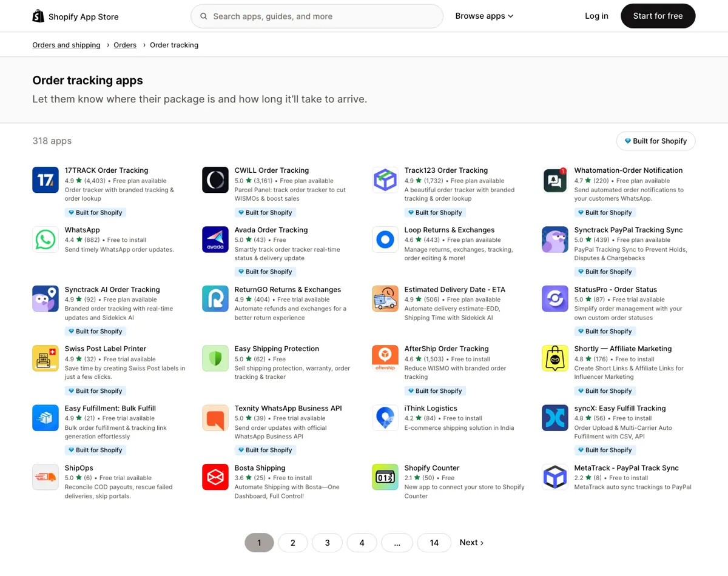Viewport: 728px width, 576px height.
Task: Open the MetaTrack - PayPal Track Sync icon
Action: (x=555, y=477)
